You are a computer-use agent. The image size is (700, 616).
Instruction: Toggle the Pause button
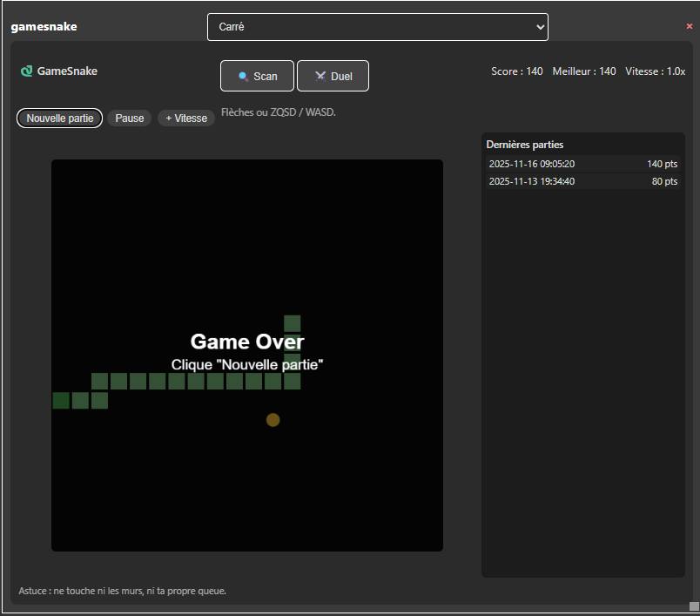coord(130,118)
